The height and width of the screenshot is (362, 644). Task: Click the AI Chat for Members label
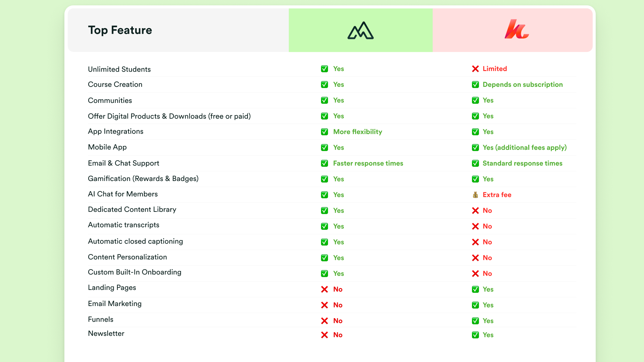pos(123,194)
